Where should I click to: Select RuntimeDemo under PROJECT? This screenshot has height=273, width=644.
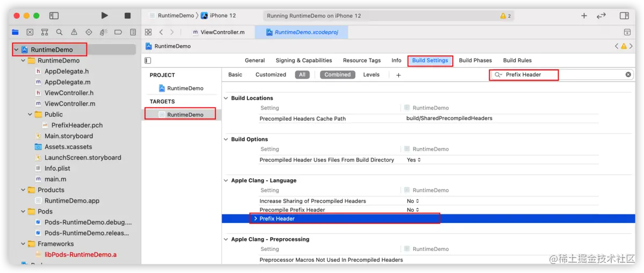click(x=181, y=88)
